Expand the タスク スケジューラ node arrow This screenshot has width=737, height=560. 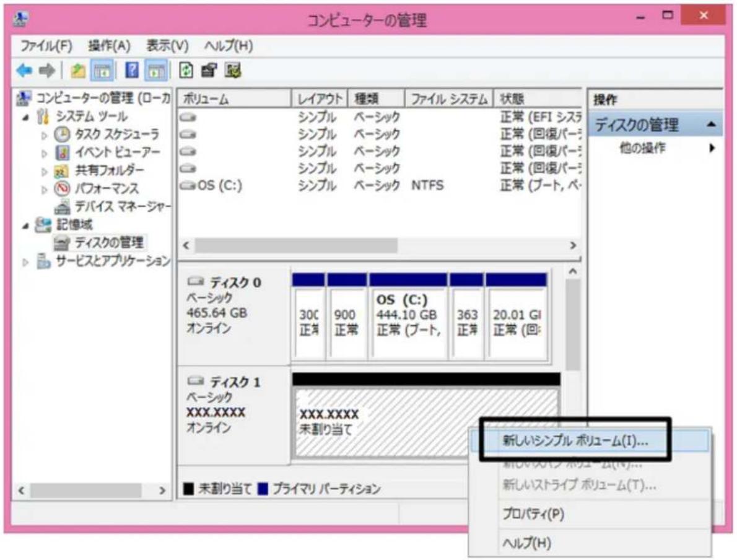[x=44, y=136]
